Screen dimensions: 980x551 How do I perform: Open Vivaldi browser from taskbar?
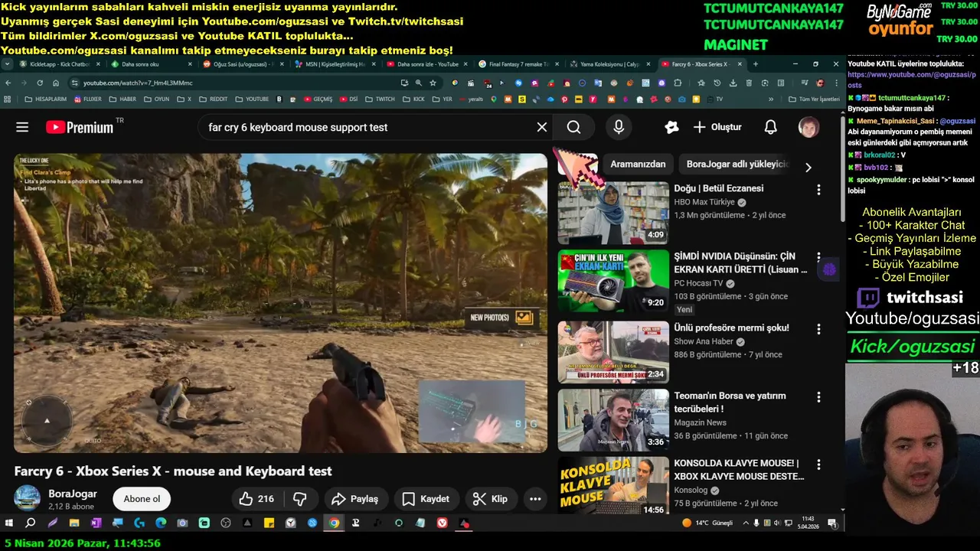click(443, 523)
